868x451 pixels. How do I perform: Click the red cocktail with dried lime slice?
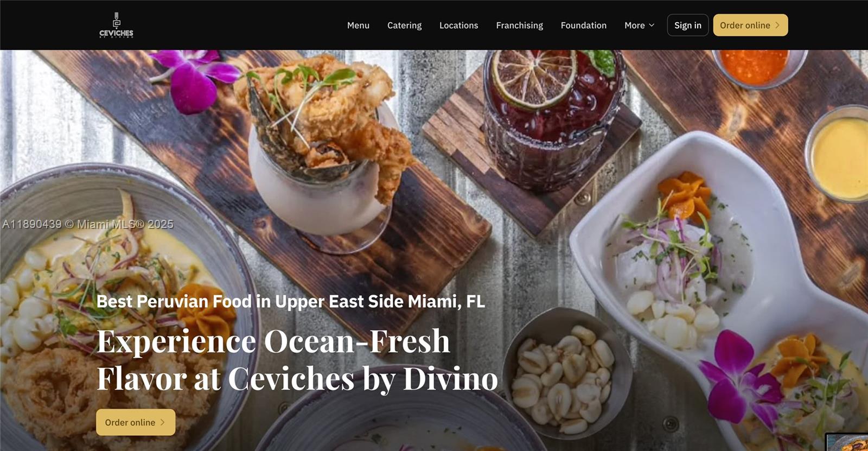coord(553,117)
